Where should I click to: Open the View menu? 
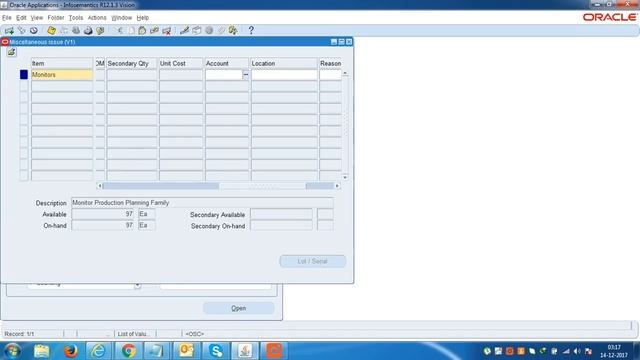pos(37,18)
